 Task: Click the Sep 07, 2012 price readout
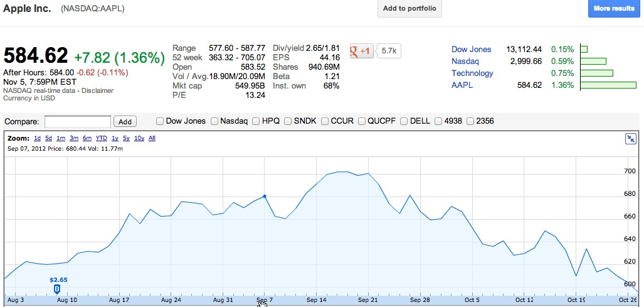click(65, 149)
